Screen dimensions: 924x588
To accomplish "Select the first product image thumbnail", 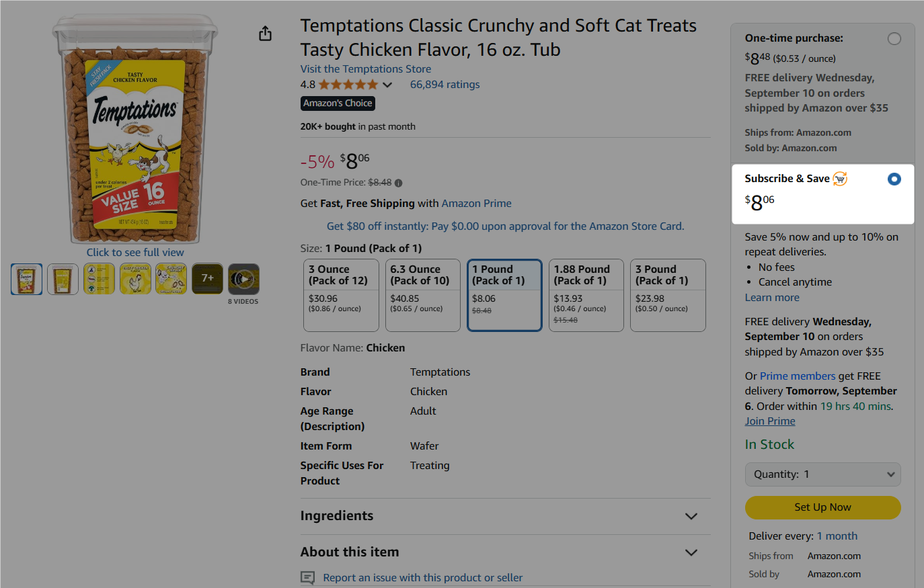I will point(27,279).
